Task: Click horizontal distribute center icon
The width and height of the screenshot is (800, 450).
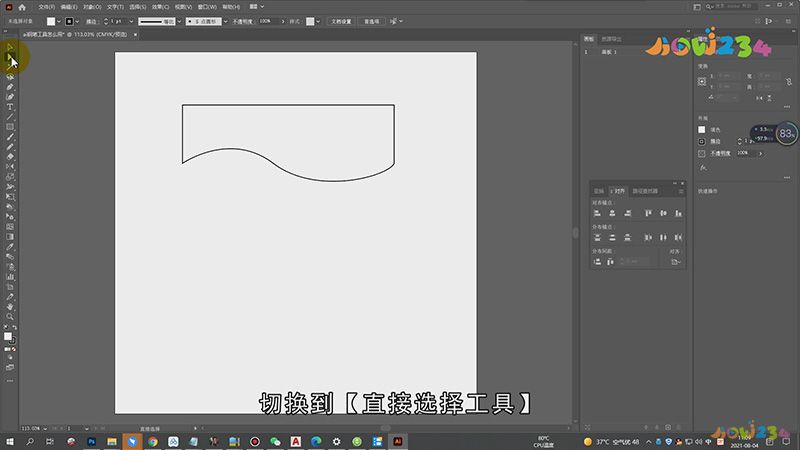Action: (663, 237)
